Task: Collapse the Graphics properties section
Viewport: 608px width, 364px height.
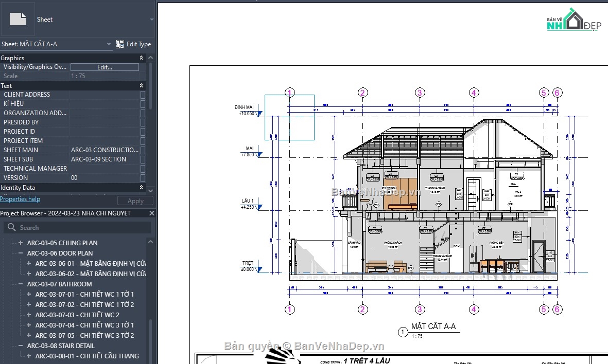Action: coord(141,58)
